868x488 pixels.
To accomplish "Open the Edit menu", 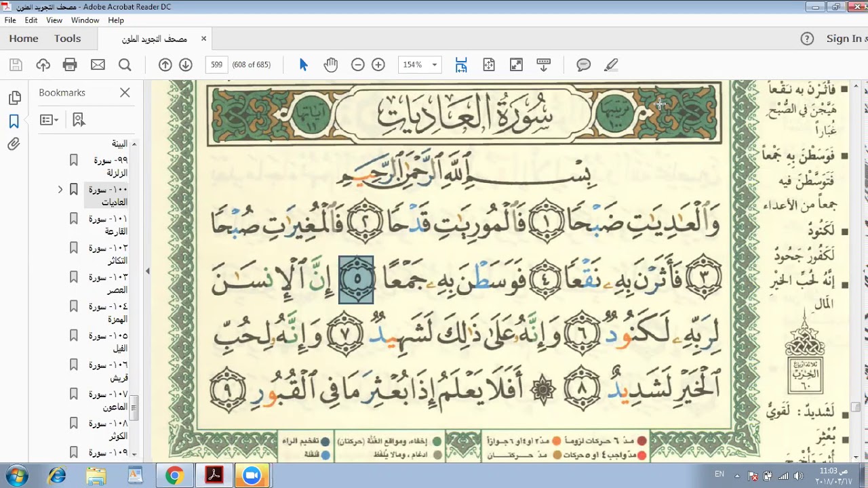I will coord(31,20).
